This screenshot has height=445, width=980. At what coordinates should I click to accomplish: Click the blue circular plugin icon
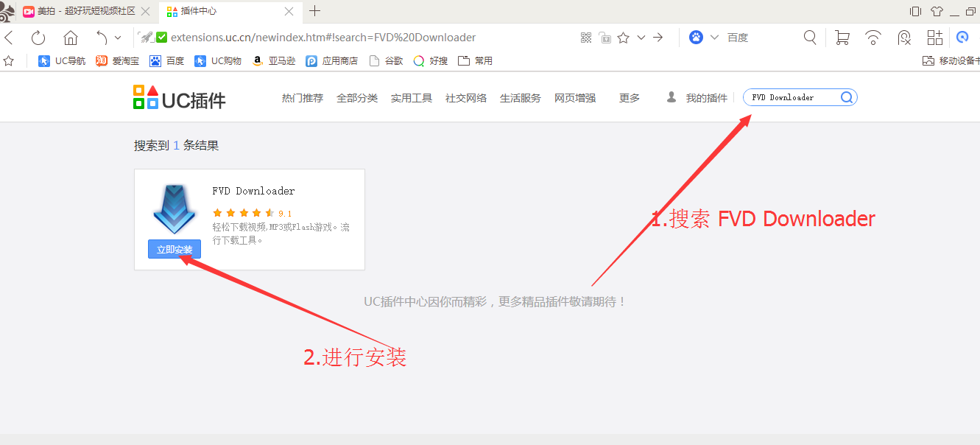(x=962, y=37)
